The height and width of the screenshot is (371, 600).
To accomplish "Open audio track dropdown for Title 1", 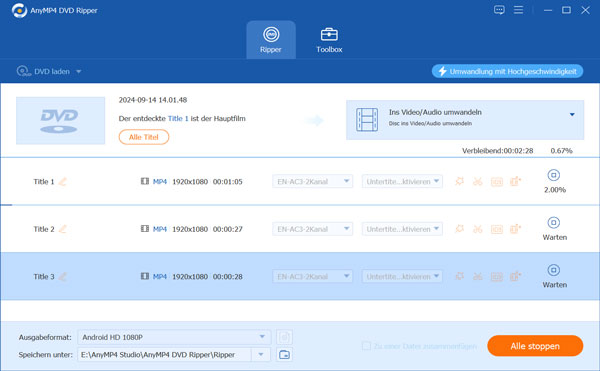I will [312, 182].
